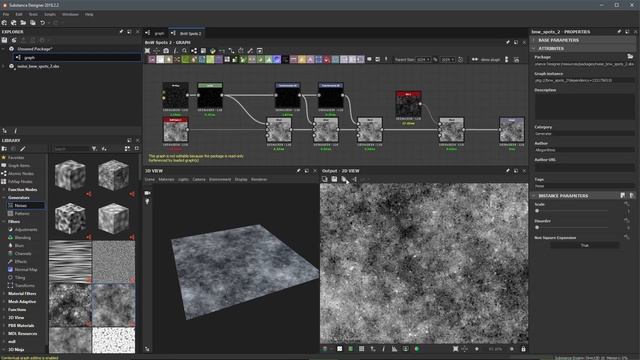
Task: Expand the Function Nodes library category
Action: (x=4, y=190)
